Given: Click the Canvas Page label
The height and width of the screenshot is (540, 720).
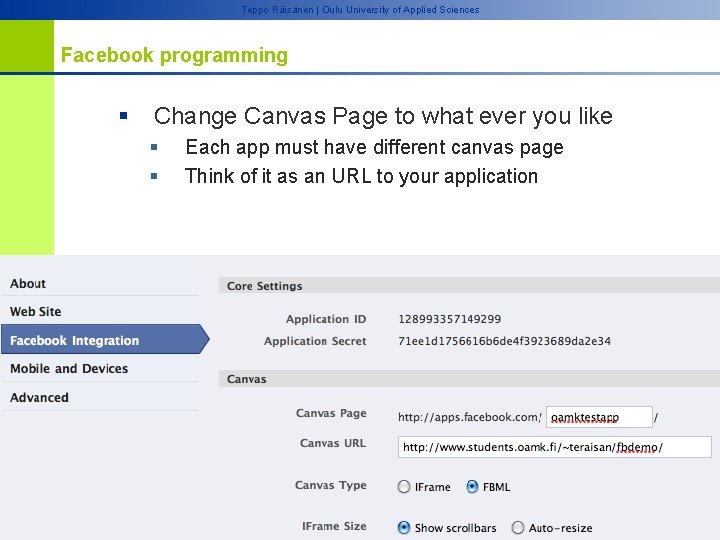Looking at the screenshot, I should [331, 413].
